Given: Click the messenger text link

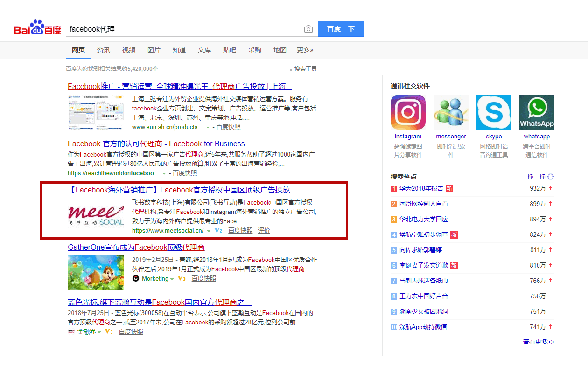Looking at the screenshot, I should tap(451, 137).
